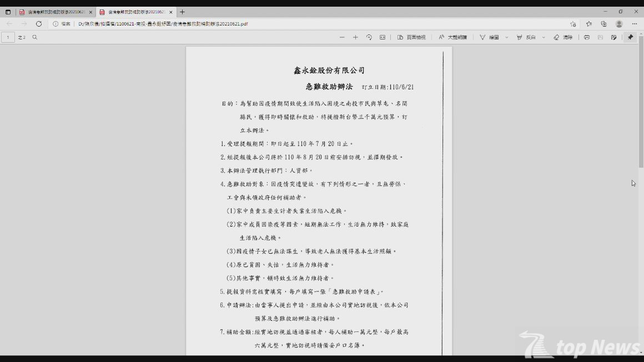Go back to the previous page
The height and width of the screenshot is (362, 644).
pos(9,24)
